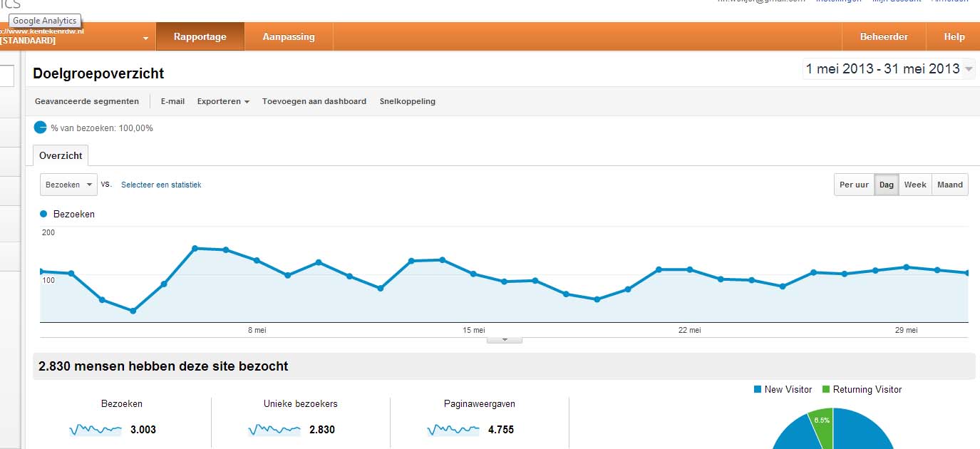Click the 8 mei axis label
The height and width of the screenshot is (449, 980).
coord(257,330)
